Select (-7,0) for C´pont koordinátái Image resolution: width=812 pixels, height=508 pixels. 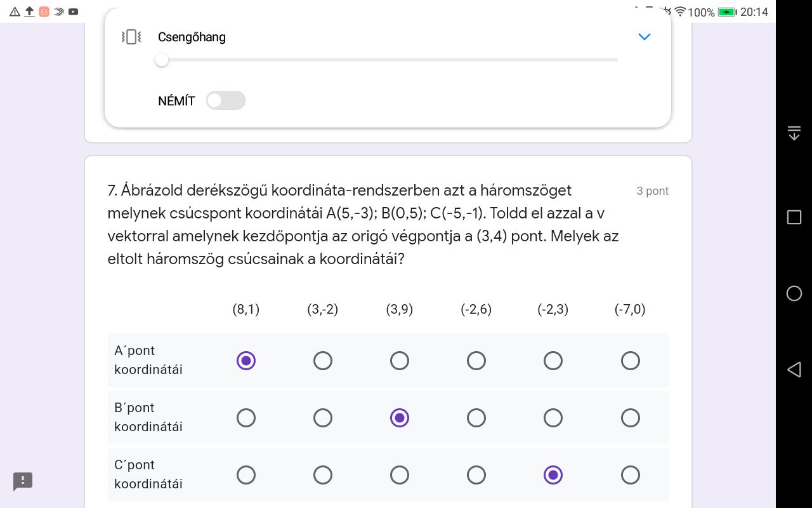tap(630, 475)
